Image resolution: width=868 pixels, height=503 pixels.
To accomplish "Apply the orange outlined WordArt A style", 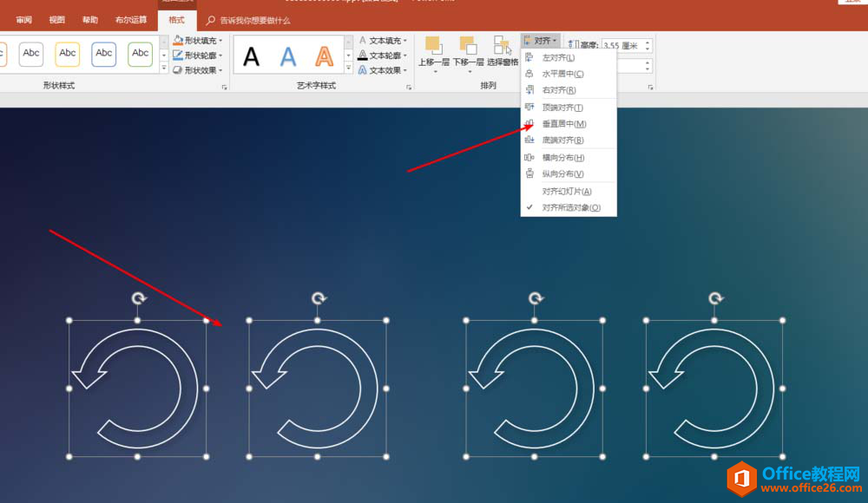I will [x=324, y=56].
